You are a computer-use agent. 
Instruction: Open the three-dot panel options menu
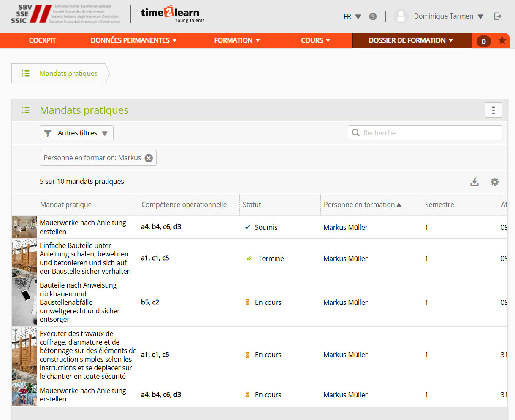tap(493, 110)
